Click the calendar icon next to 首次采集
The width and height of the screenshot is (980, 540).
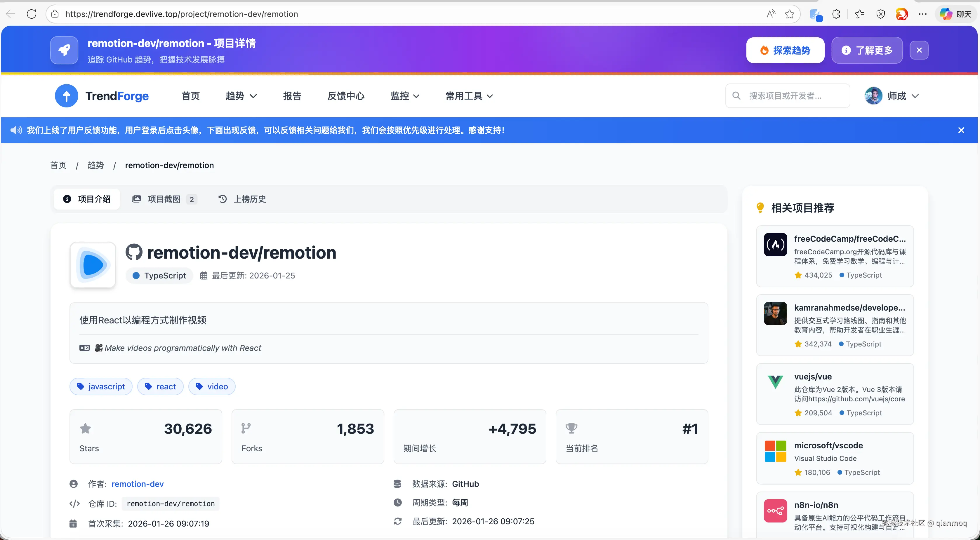coord(73,523)
